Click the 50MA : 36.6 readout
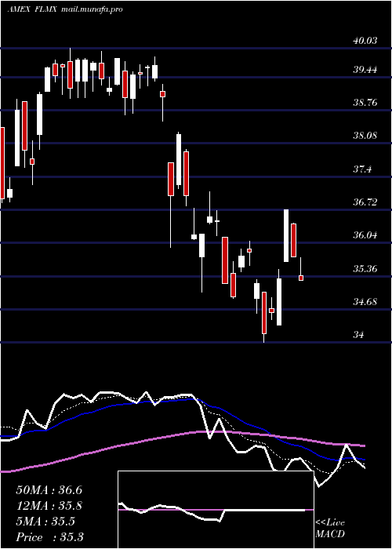Image resolution: width=392 pixels, height=549 pixels. pos(49,490)
